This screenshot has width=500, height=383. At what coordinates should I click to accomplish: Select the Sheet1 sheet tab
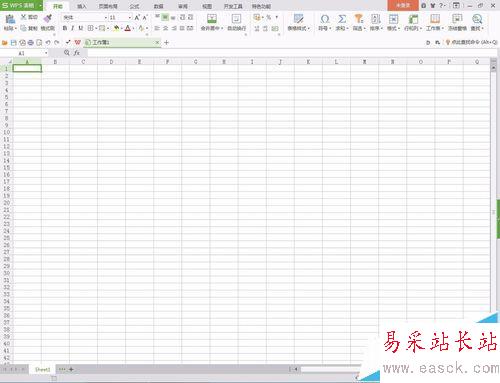(x=42, y=369)
